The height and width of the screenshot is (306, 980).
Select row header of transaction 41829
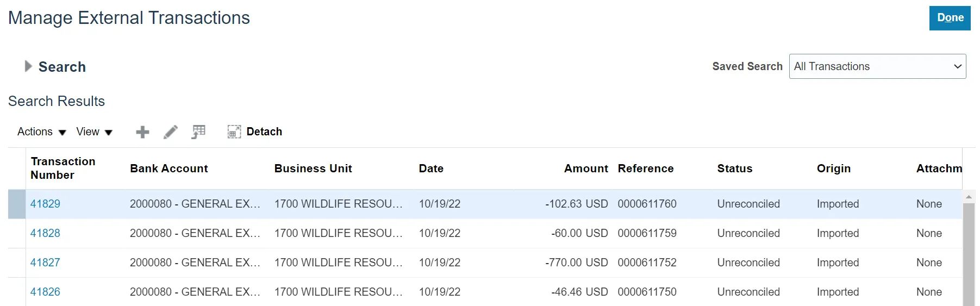tap(17, 204)
